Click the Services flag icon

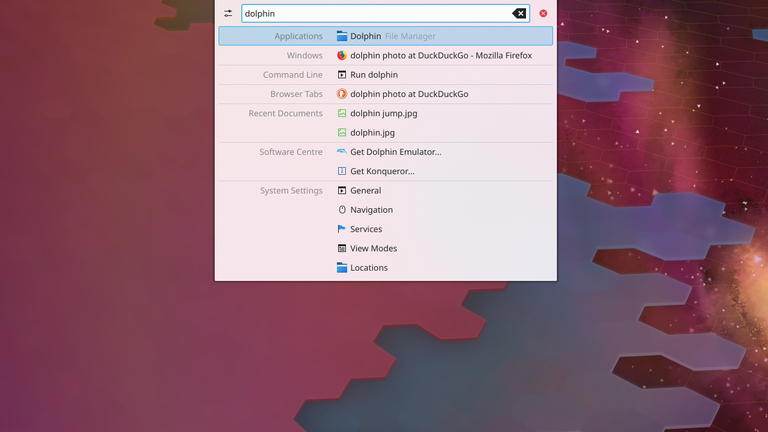[342, 229]
